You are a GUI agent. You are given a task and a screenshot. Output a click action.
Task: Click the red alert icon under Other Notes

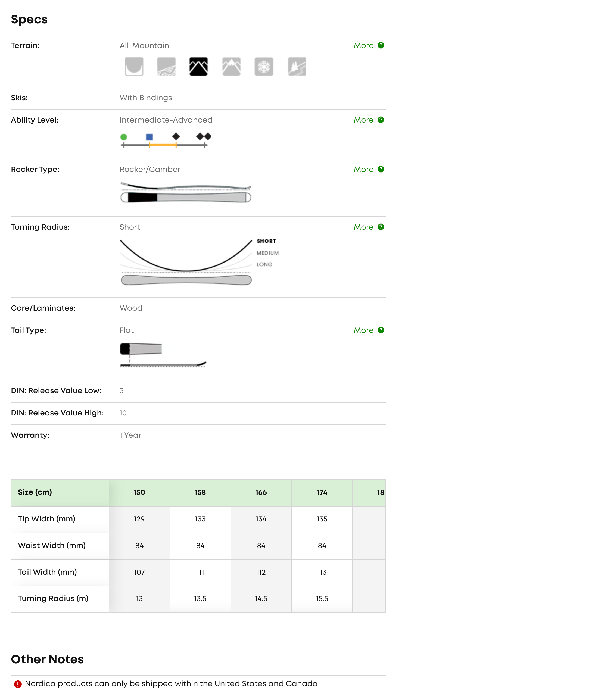pos(18,684)
